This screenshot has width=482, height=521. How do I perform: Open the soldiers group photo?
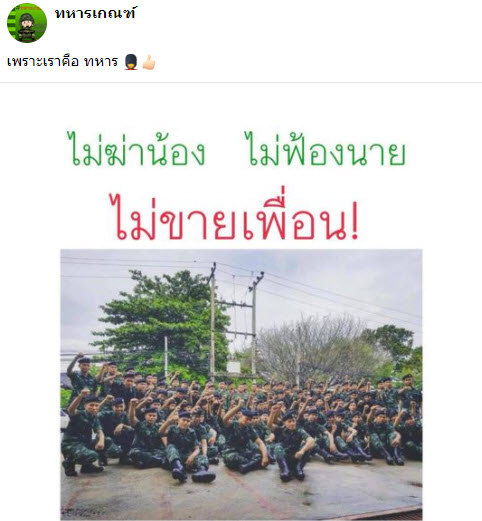pyautogui.click(x=241, y=384)
